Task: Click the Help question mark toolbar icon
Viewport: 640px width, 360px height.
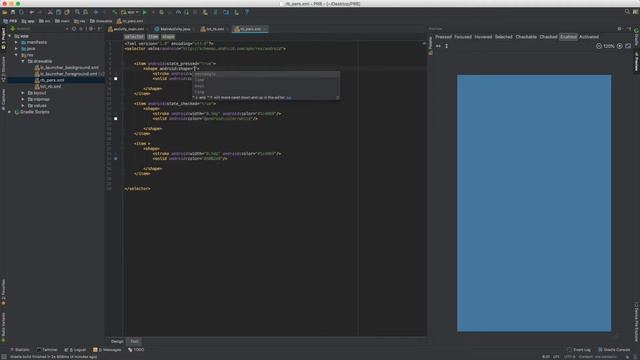Action: tap(247, 12)
